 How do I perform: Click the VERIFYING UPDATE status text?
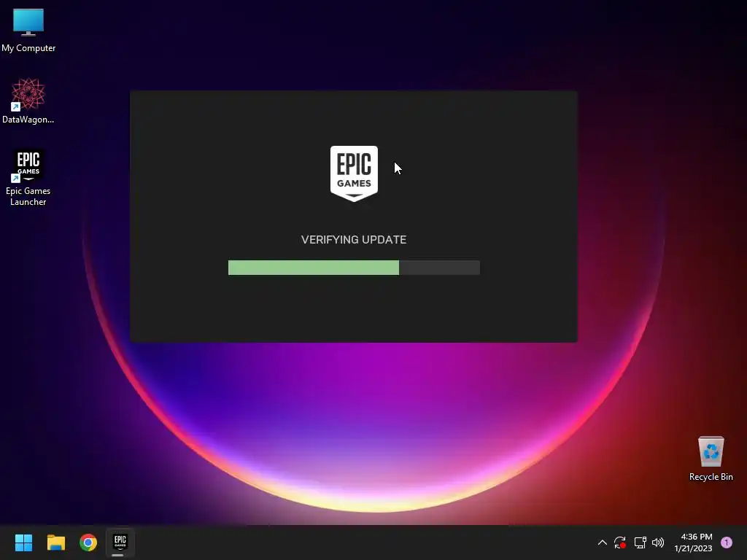pyautogui.click(x=354, y=239)
